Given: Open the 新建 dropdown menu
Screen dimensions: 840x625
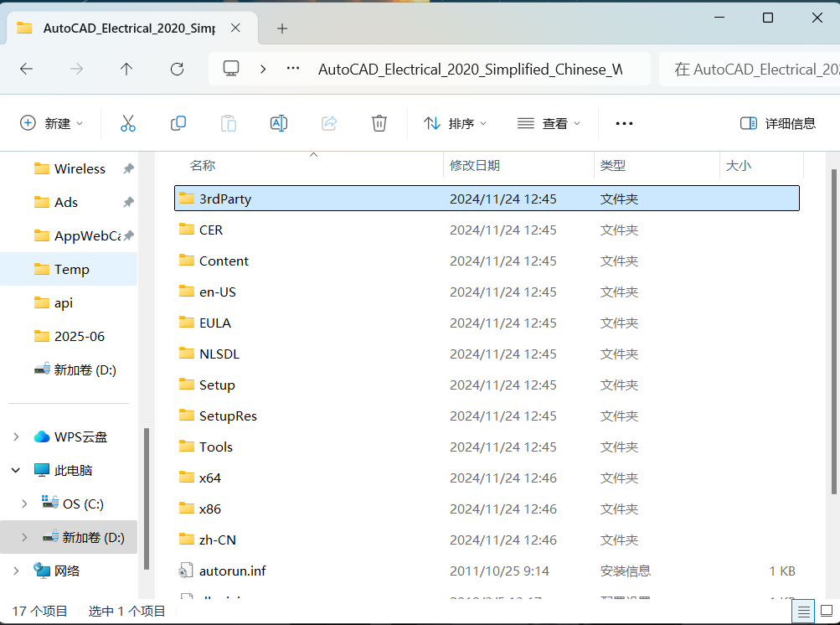Looking at the screenshot, I should (51, 123).
